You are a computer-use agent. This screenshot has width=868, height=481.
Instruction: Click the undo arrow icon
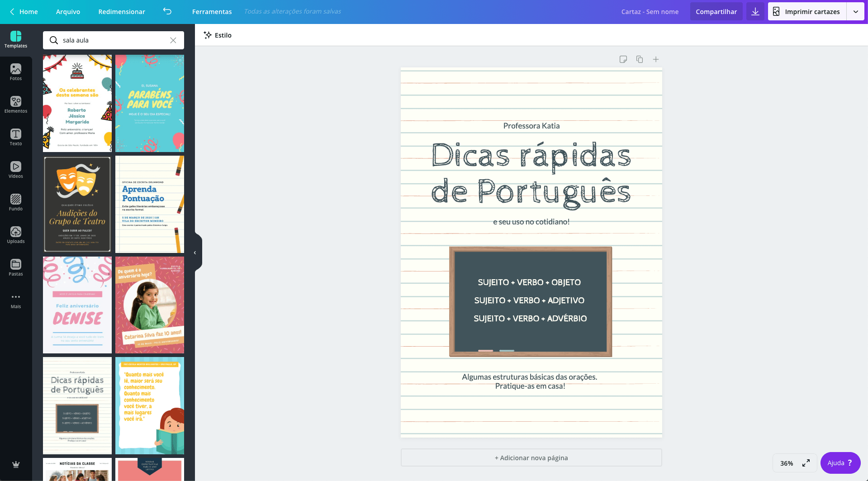click(167, 11)
